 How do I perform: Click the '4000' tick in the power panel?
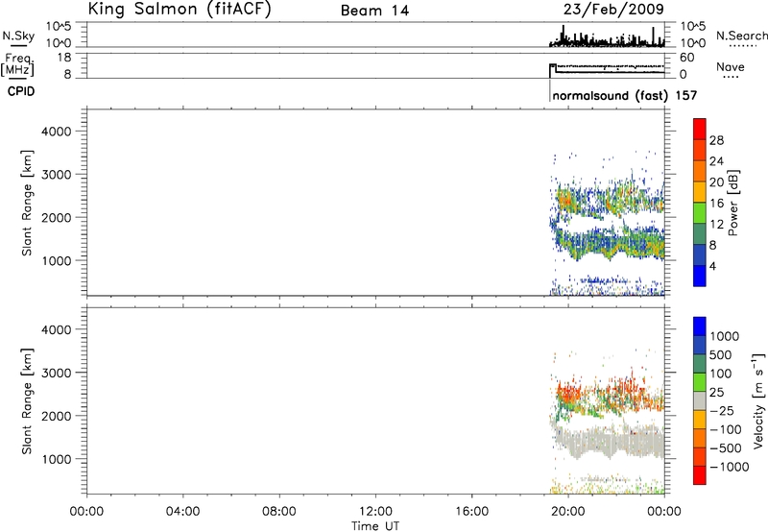point(56,132)
